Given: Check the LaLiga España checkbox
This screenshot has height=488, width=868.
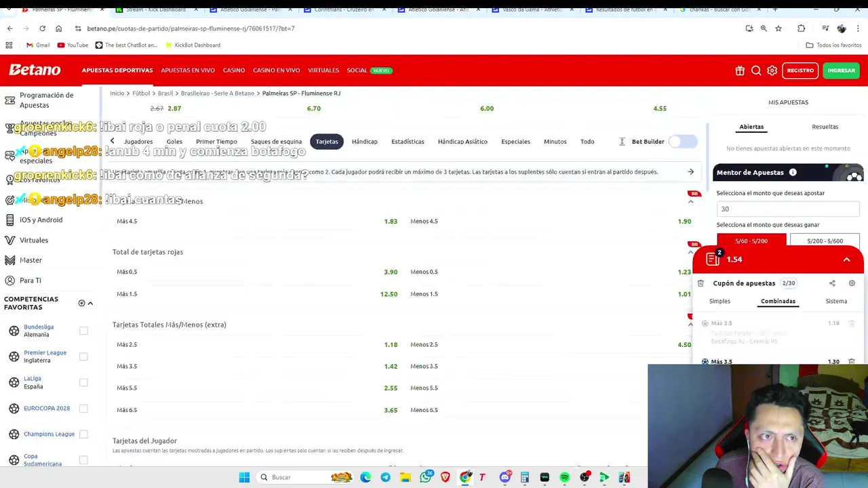Looking at the screenshot, I should pos(83,382).
